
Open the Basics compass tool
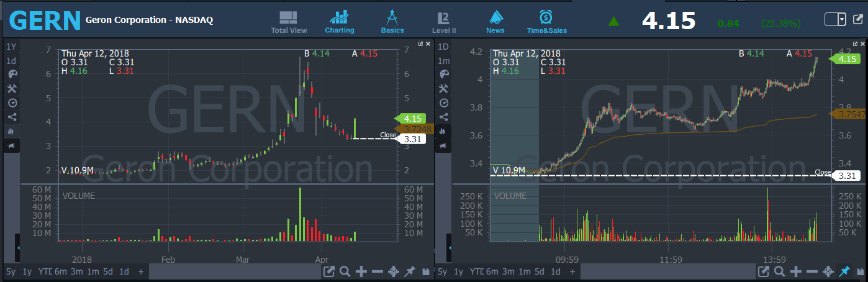392,22
